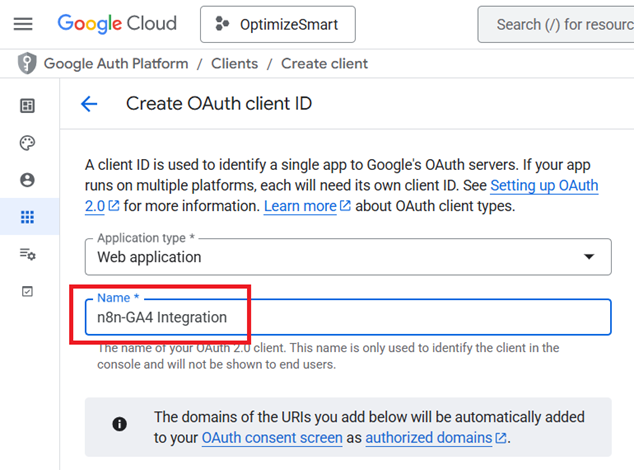This screenshot has width=634, height=470.
Task: Navigate to Google Auth Platform breadcrumb
Action: 116,63
